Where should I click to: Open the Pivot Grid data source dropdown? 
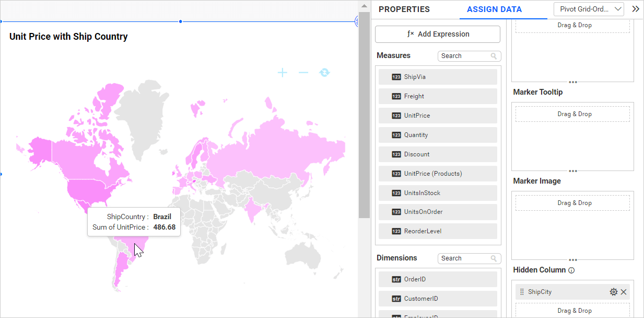589,9
